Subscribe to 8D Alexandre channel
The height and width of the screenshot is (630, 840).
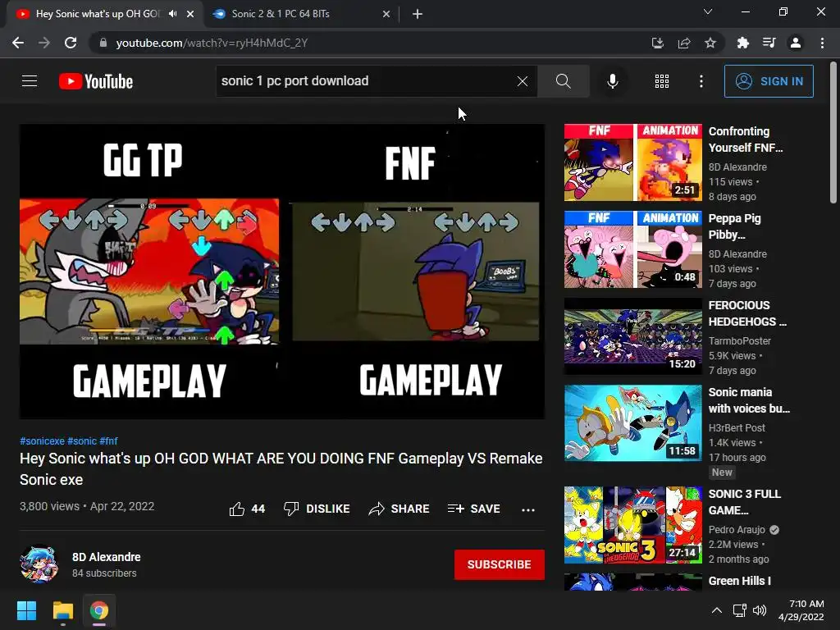coord(500,564)
